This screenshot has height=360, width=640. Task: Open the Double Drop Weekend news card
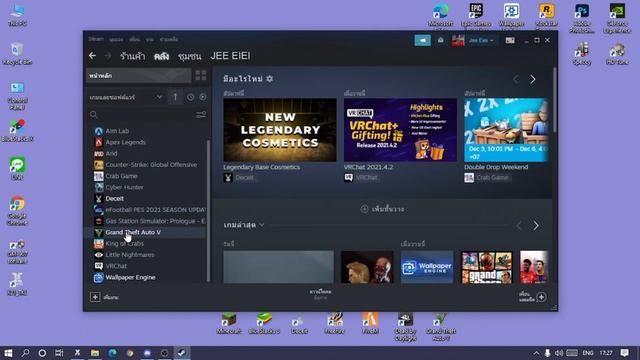click(x=506, y=130)
